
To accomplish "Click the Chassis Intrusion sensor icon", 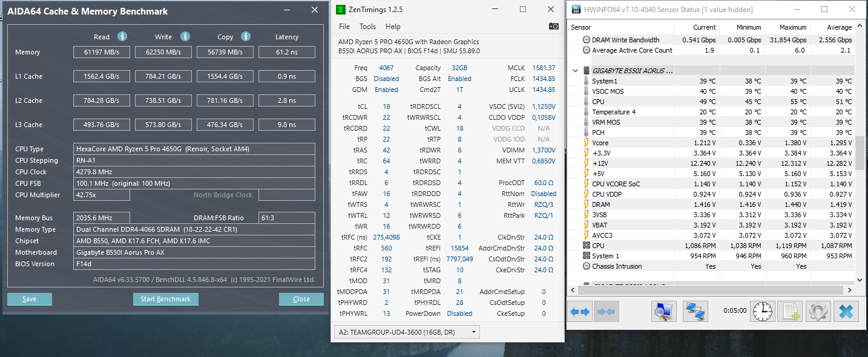I will [x=587, y=266].
